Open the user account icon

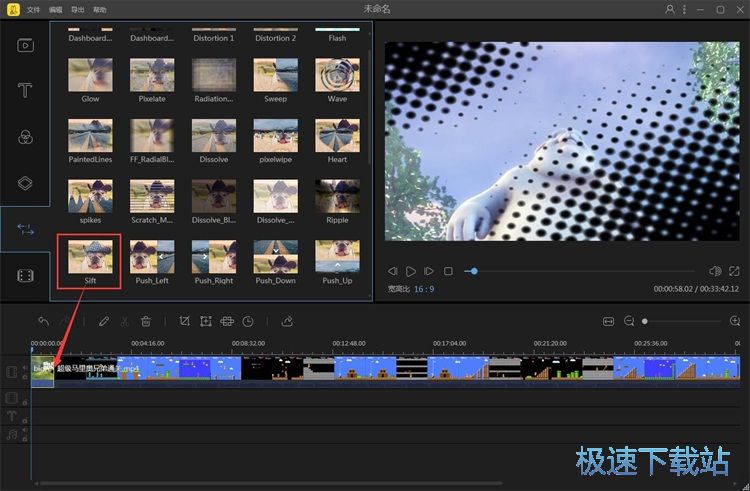(670, 9)
